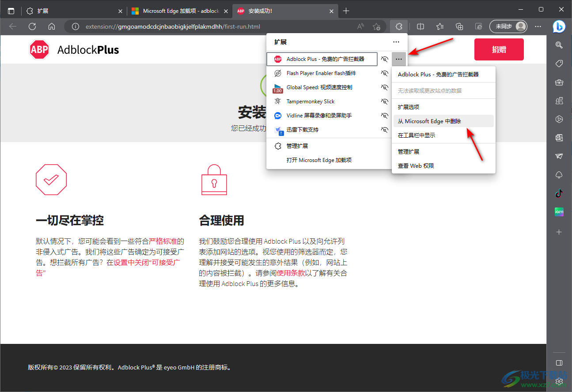
Task: Open sidebar Outlook icon
Action: pyautogui.click(x=559, y=138)
